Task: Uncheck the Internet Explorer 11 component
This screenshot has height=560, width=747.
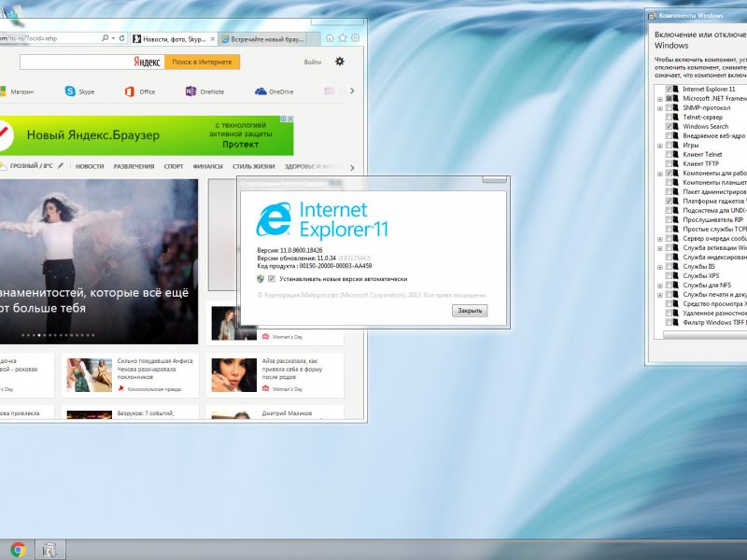Action: click(669, 89)
